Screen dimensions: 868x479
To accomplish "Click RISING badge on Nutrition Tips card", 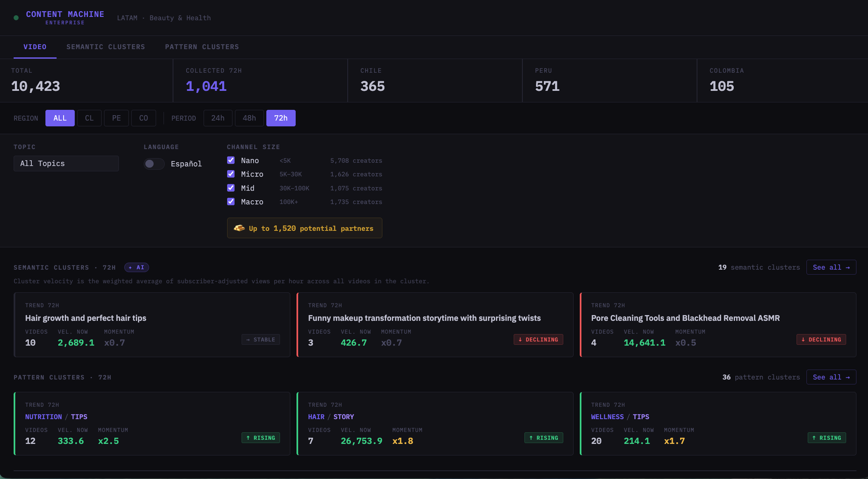I will coord(261,438).
